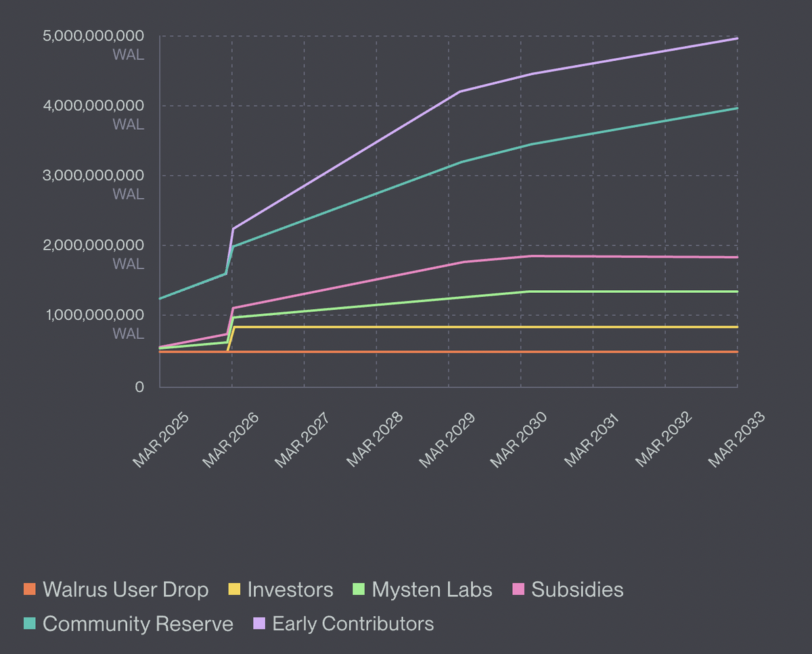Toggle the Investors legend label
The width and height of the screenshot is (812, 654).
(290, 589)
